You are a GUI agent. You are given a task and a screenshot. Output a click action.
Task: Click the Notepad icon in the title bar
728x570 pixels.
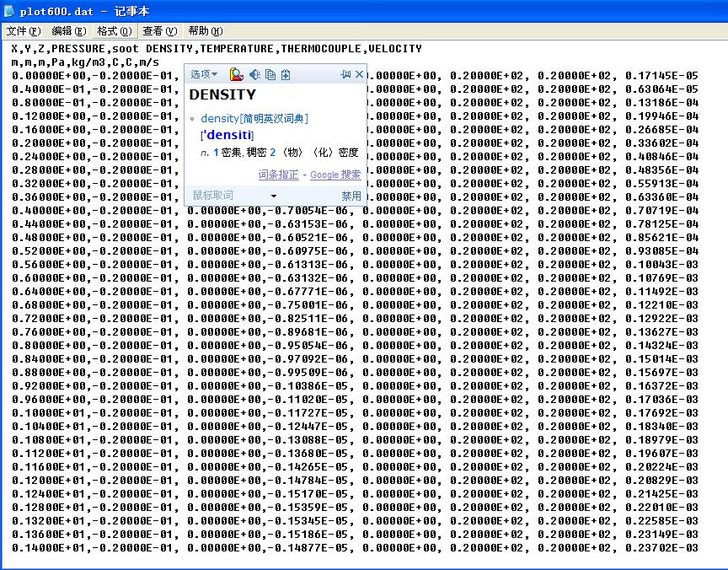point(9,12)
